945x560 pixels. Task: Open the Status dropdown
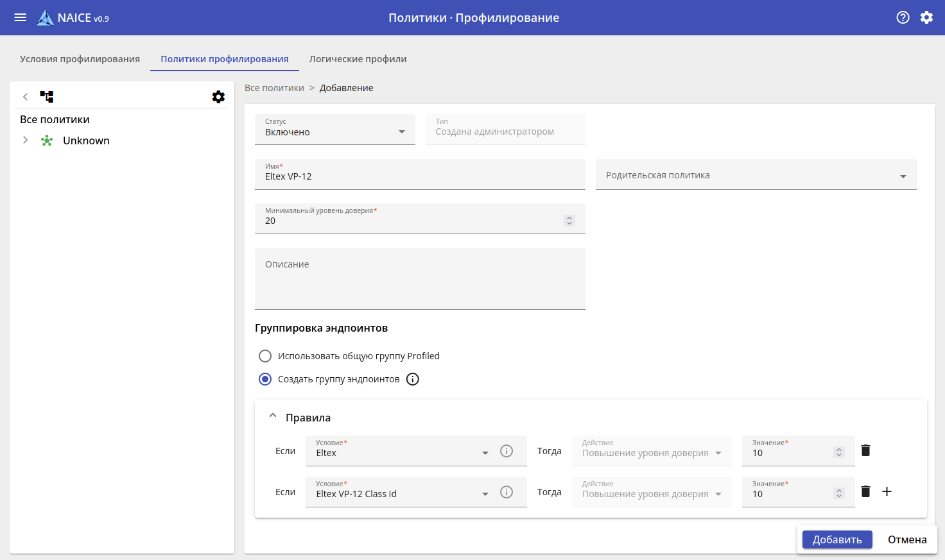pyautogui.click(x=334, y=130)
